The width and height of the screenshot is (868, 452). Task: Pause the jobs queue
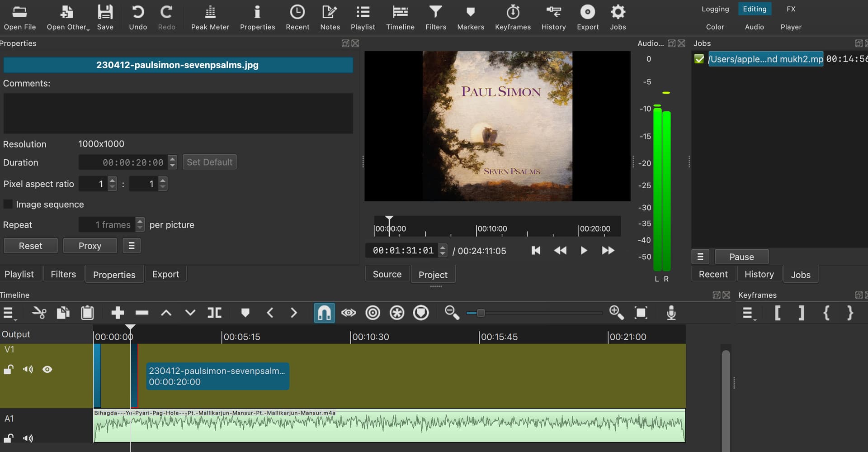[741, 257]
